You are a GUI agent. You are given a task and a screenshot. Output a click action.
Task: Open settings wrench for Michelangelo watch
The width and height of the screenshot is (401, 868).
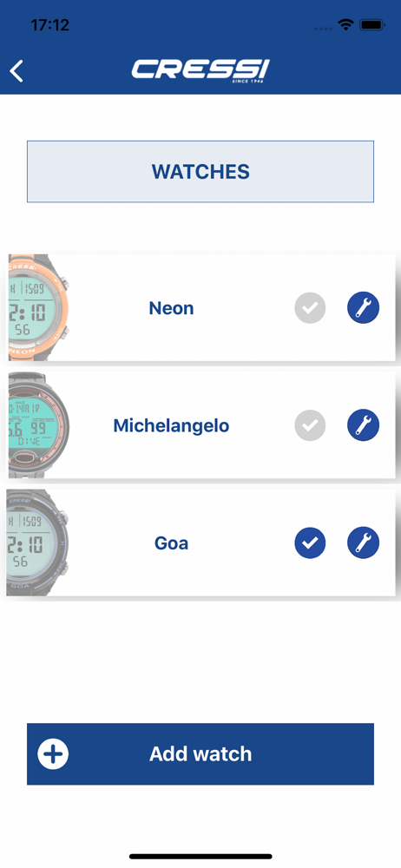[x=364, y=425]
